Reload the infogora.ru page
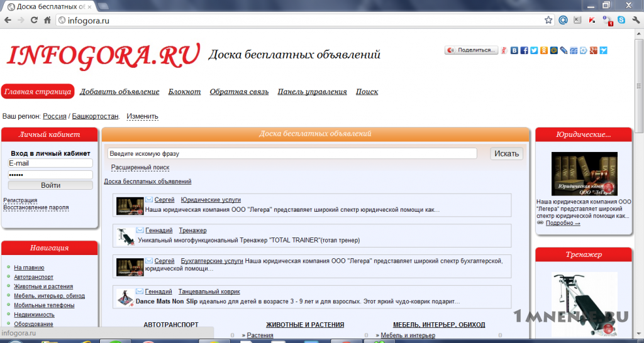Viewport: 644px width, 343px height. 34,20
